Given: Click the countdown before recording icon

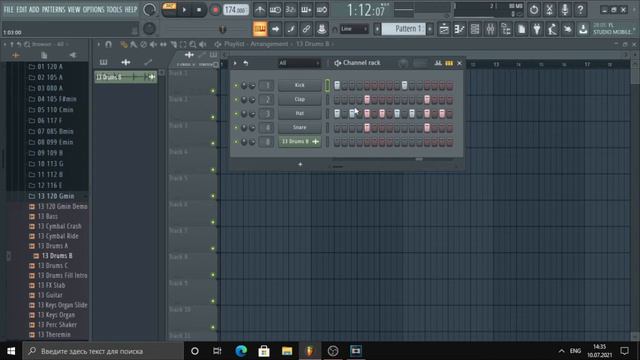Looking at the screenshot, I should (x=291, y=9).
